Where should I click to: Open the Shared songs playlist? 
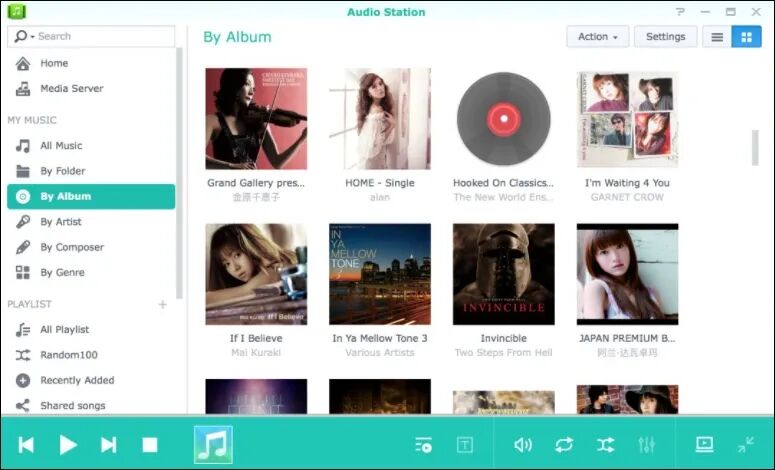(x=91, y=406)
